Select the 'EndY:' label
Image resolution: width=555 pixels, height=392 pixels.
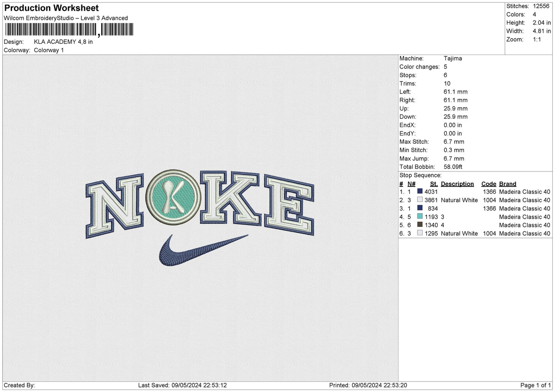[408, 133]
